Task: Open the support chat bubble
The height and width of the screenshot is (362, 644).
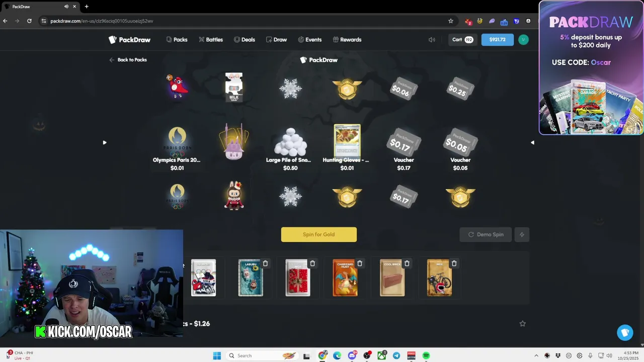Action: click(x=625, y=332)
